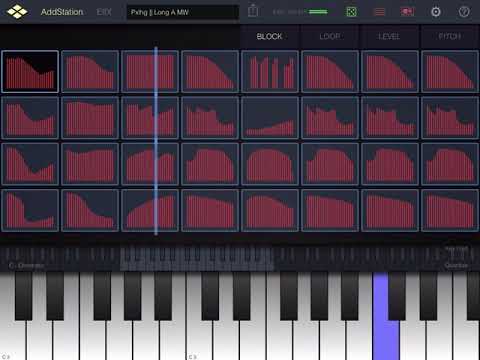Open settings with the gear icon
The image size is (480, 360).
(x=436, y=12)
